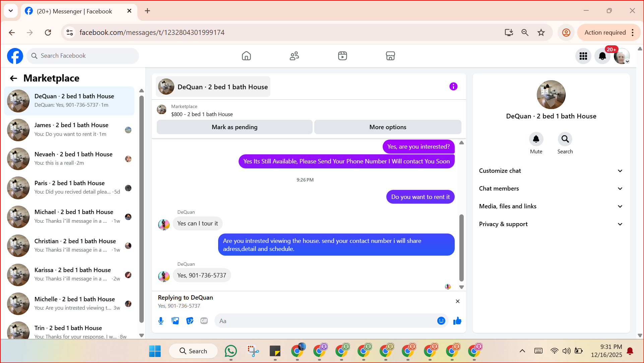Expand Customize chat section
This screenshot has width=644, height=363.
551,171
